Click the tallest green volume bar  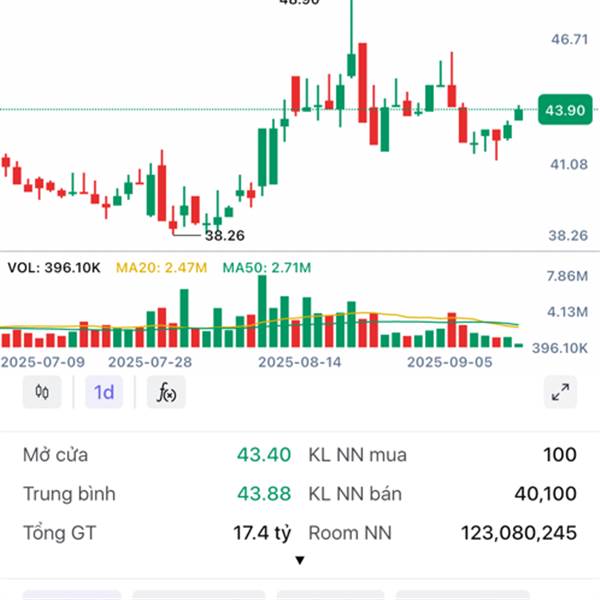coord(262,311)
